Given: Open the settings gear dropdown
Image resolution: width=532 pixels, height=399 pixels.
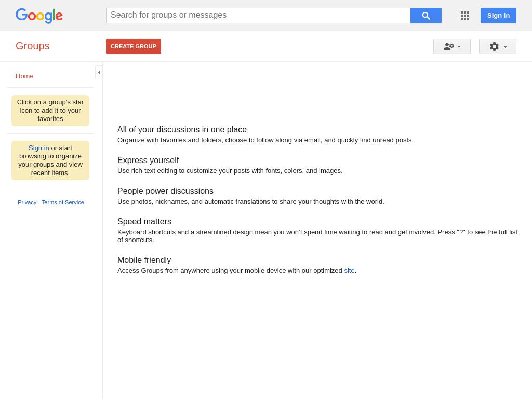Looking at the screenshot, I should (x=498, y=47).
